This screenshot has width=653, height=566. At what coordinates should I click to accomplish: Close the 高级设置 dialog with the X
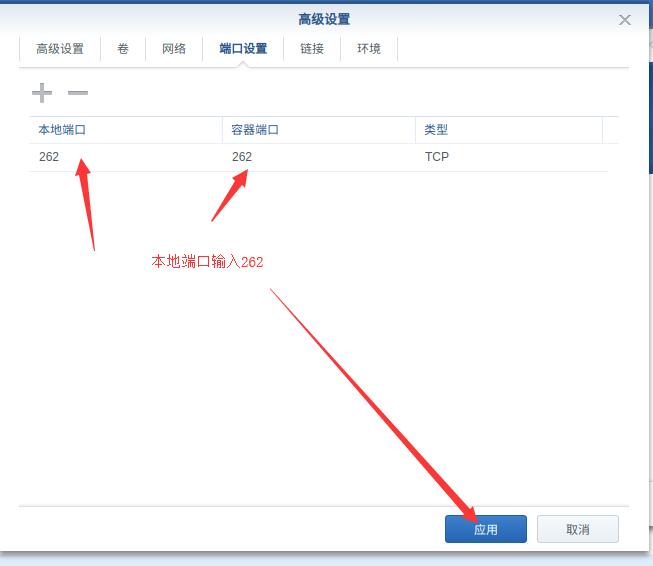(x=625, y=20)
